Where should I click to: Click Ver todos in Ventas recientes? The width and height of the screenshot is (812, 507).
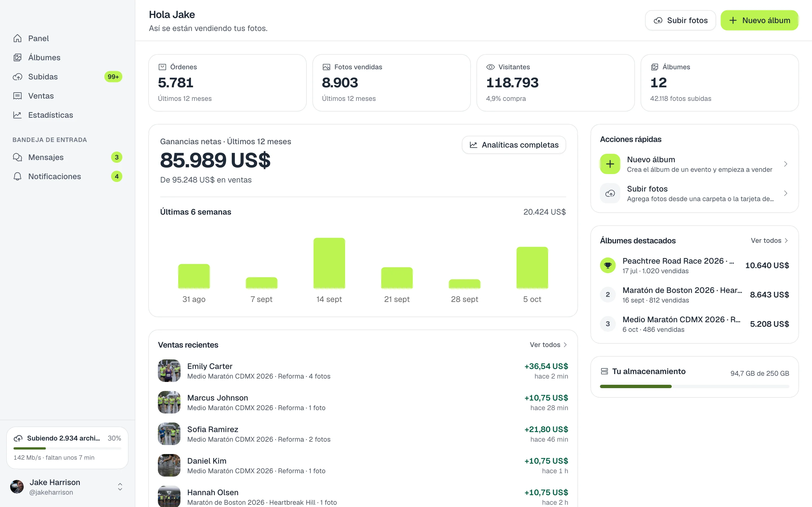pos(549,345)
